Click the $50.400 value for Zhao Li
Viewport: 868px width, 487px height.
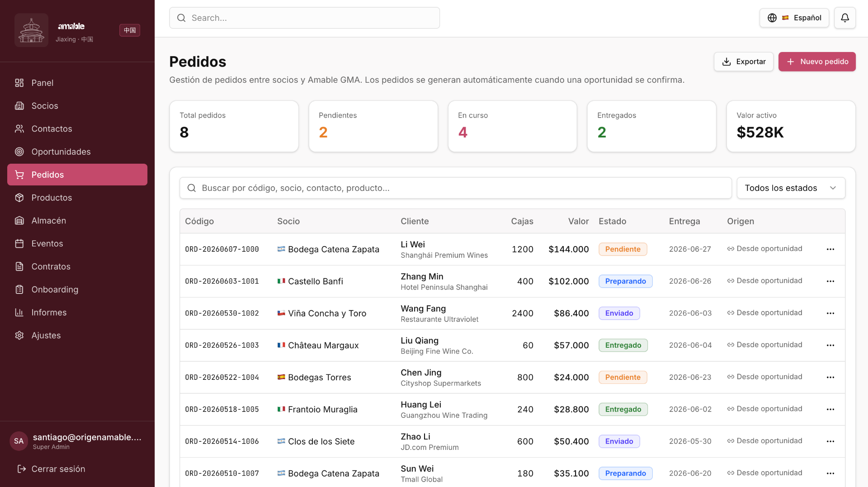pos(571,441)
